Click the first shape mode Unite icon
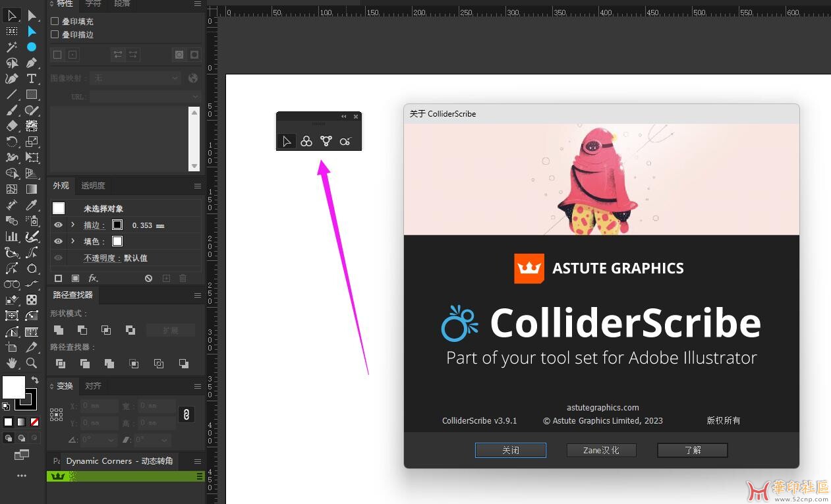The width and height of the screenshot is (831, 504). [59, 330]
